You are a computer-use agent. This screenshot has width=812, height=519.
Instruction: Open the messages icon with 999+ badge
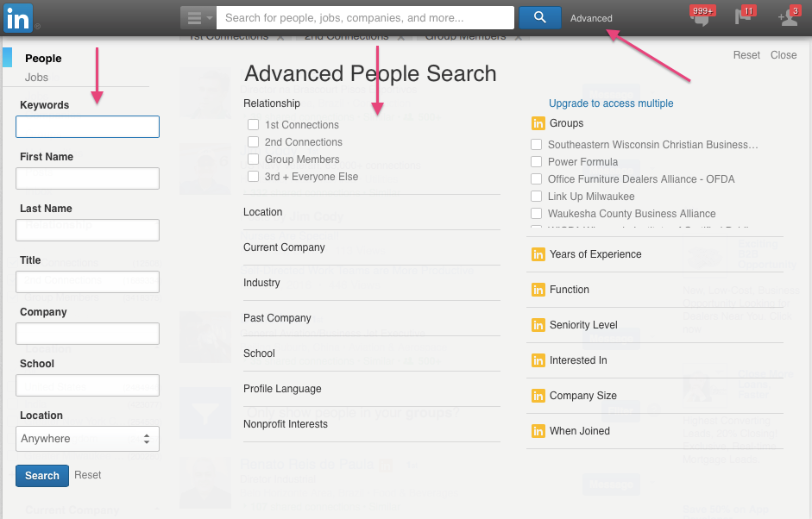click(x=701, y=18)
